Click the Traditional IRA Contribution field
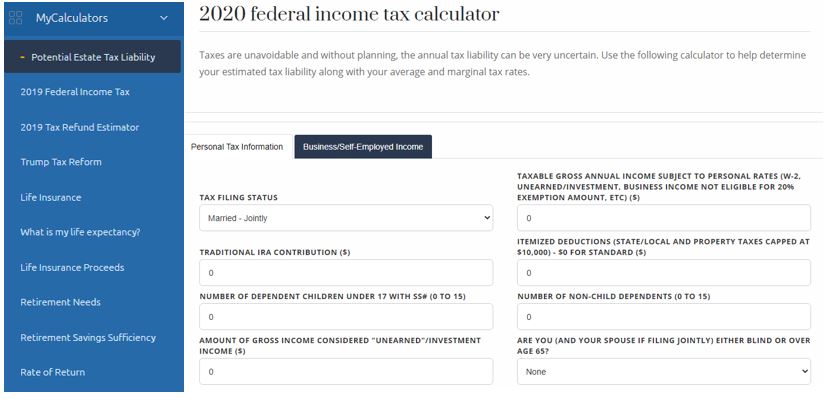Viewport: 828px width, 404px height. [x=346, y=273]
